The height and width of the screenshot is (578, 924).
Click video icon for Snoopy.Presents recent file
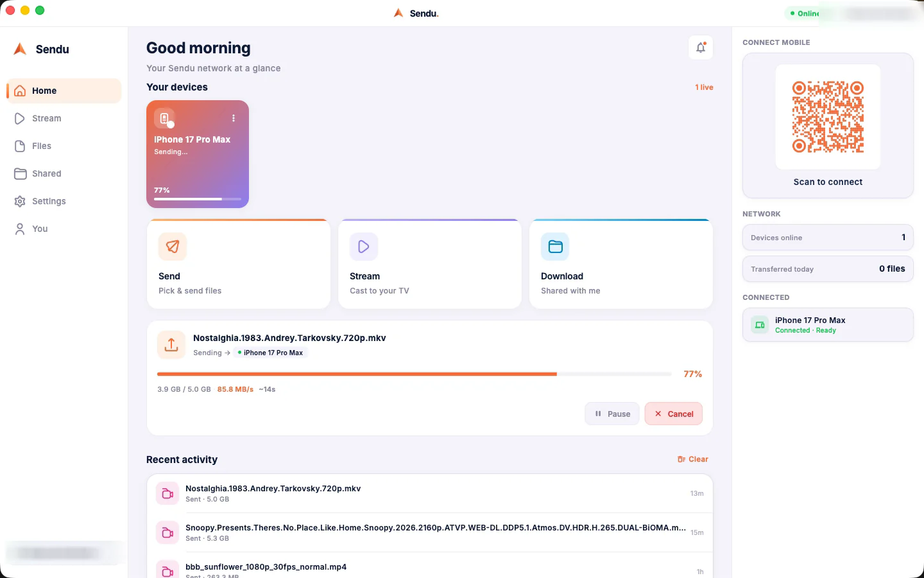[x=167, y=532]
